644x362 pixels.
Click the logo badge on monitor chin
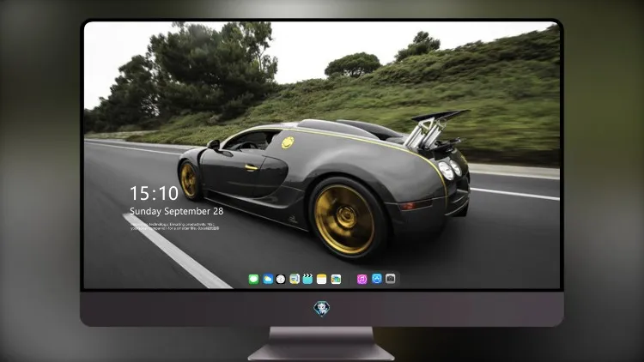click(x=322, y=309)
